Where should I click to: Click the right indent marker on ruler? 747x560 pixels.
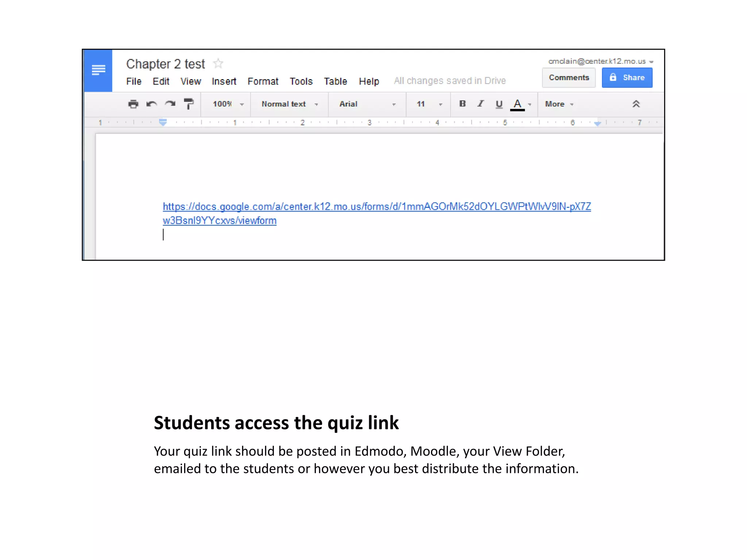coord(597,124)
